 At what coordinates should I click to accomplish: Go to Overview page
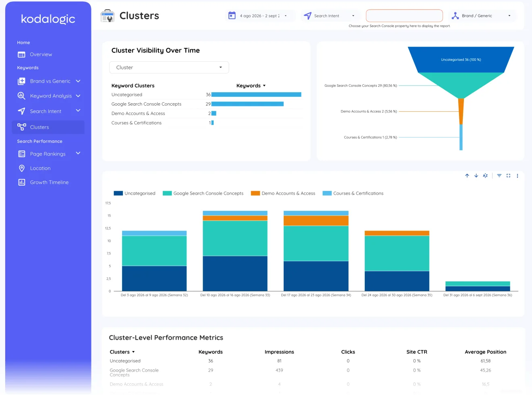[41, 54]
